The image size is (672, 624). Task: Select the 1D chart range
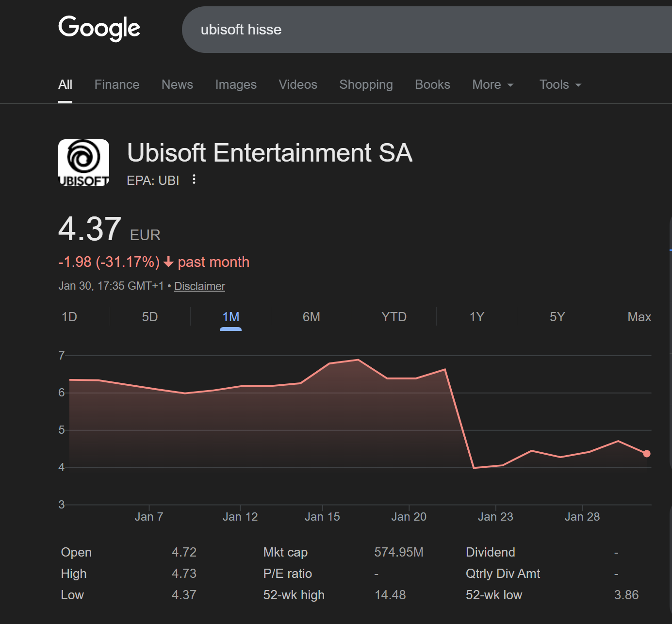point(69,317)
